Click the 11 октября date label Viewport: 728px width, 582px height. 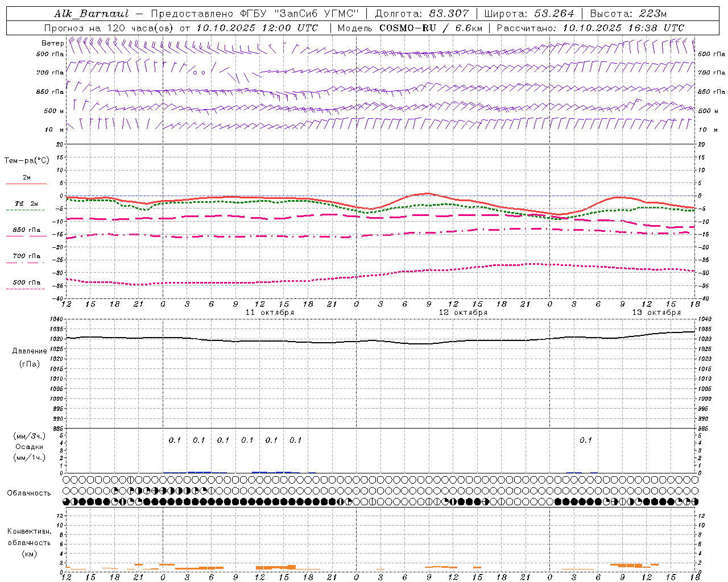(270, 313)
